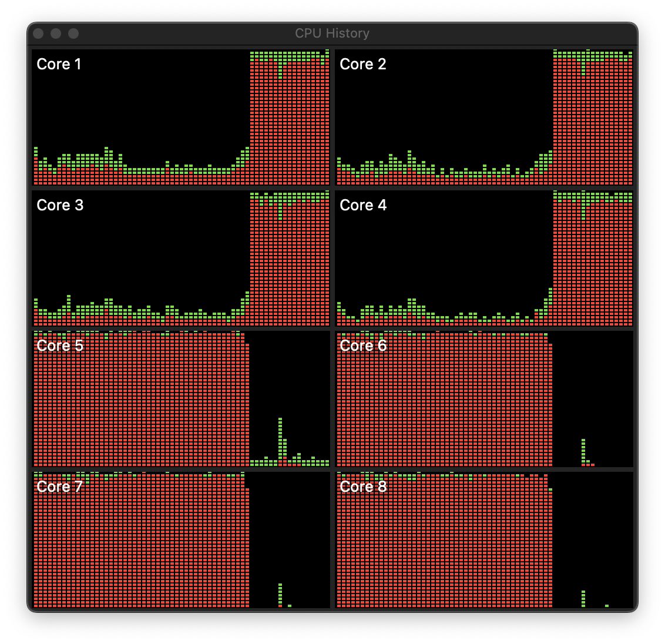Viewport: 665px width, 644px height.
Task: Click the minimize button in the title bar
Action: pos(56,33)
